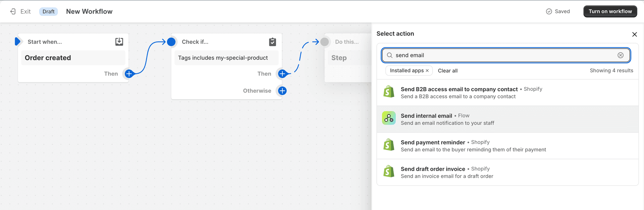The width and height of the screenshot is (644, 210).
Task: Click the Draft status badge
Action: pyautogui.click(x=49, y=11)
